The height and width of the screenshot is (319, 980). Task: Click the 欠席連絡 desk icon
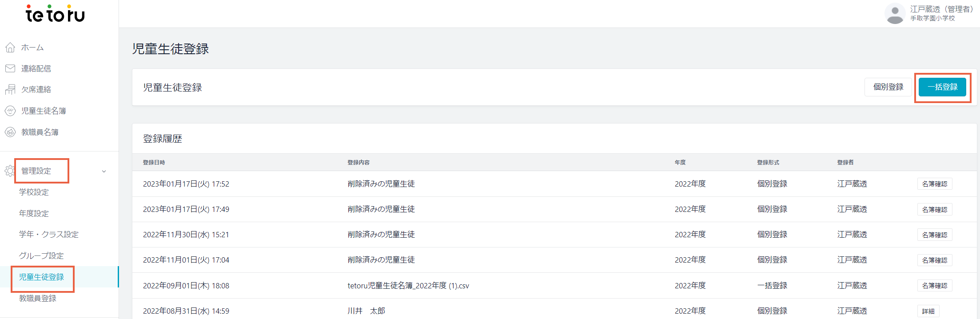[10, 89]
